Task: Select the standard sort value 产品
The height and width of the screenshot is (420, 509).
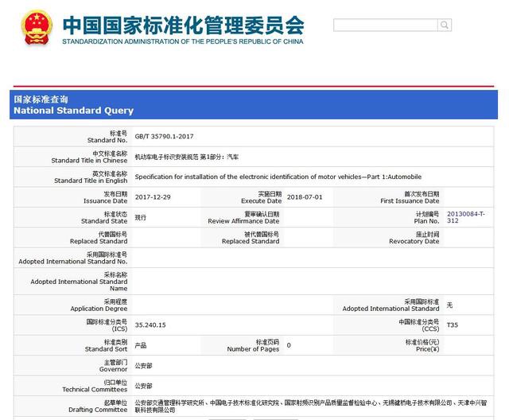Action: (x=141, y=345)
